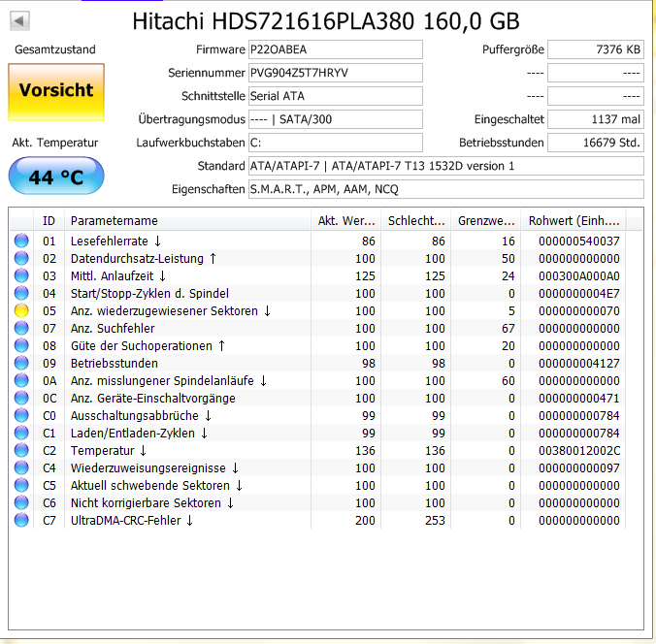This screenshot has height=644, width=656.
Task: Click the Grenzwe... column header
Action: pyautogui.click(x=486, y=221)
